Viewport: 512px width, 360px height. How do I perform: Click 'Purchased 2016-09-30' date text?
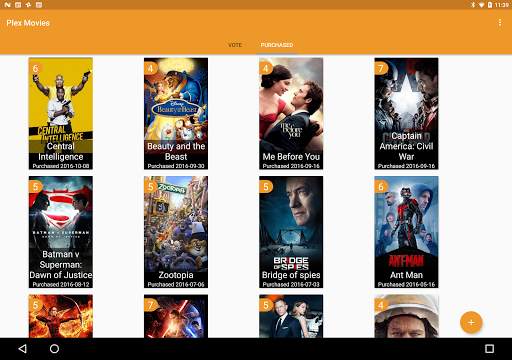click(176, 166)
